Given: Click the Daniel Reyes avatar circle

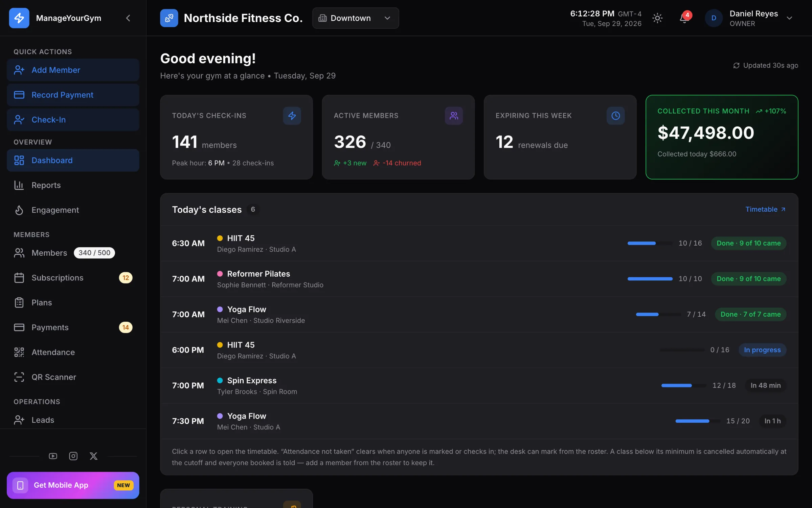Looking at the screenshot, I should tap(714, 18).
